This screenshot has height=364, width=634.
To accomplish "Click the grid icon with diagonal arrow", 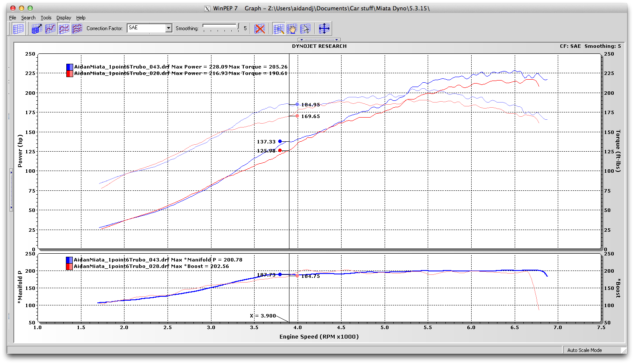I will click(37, 29).
